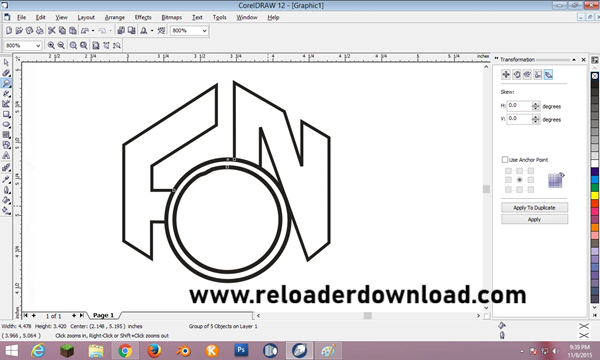Select the center anchor point radio button
Viewport: 600px width, 360px height.
click(x=519, y=180)
